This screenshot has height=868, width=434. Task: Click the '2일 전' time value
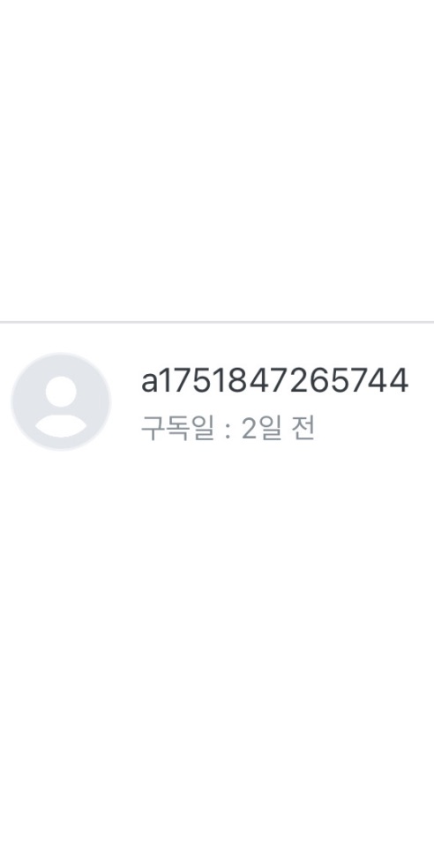[279, 429]
